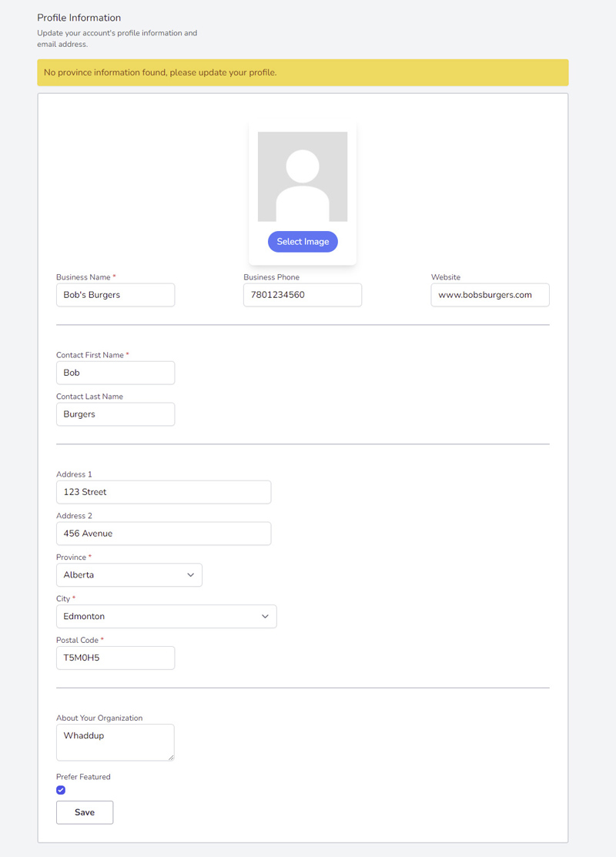Click the Address 2 field with 456 Avenue
The height and width of the screenshot is (857, 616).
pos(163,534)
